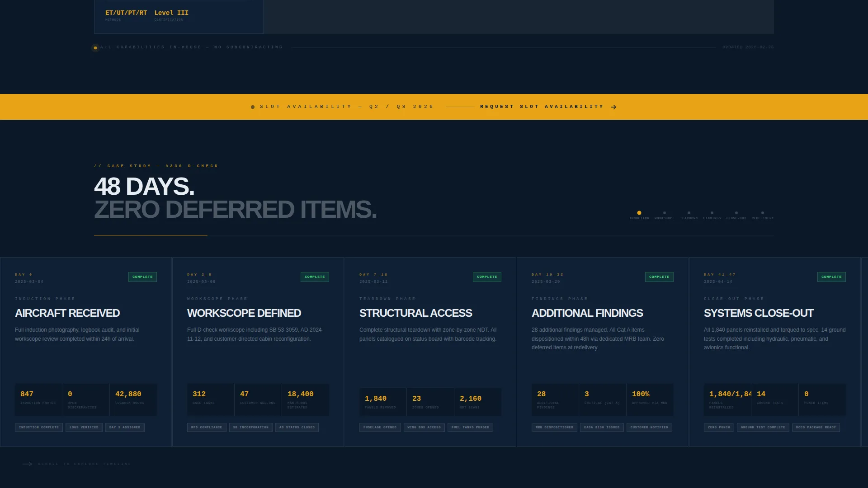Click the Complete badge on Day 7-18 card
Screen dimensions: 868x488
pyautogui.click(x=487, y=277)
